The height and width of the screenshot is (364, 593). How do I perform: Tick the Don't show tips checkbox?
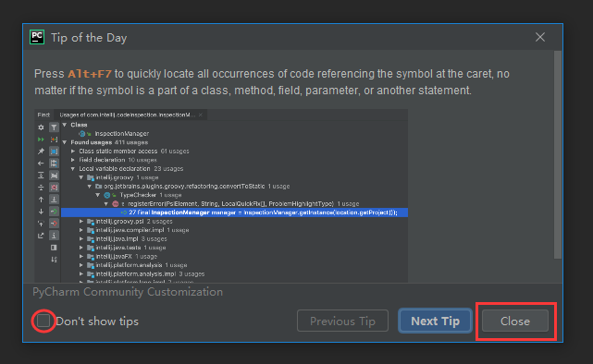[x=43, y=321]
